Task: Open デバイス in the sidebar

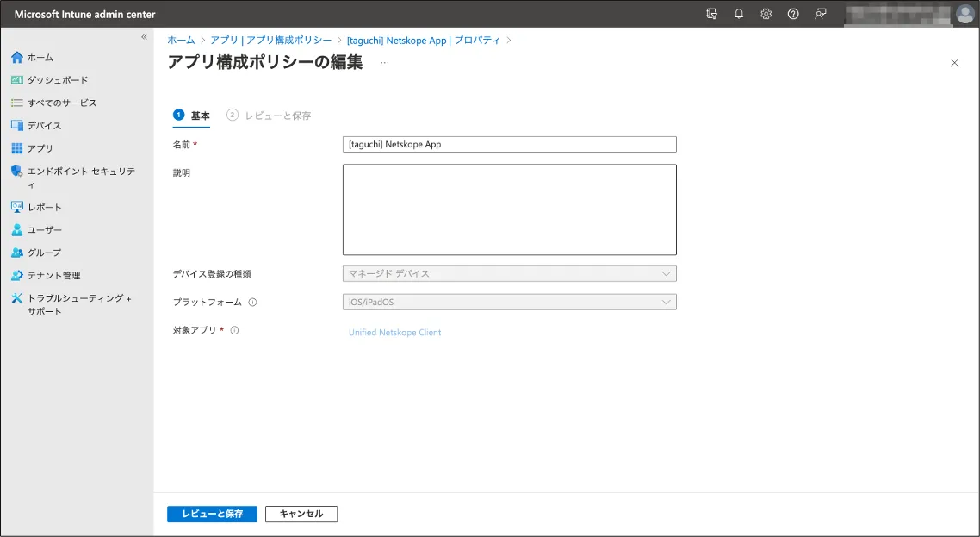Action: tap(44, 126)
